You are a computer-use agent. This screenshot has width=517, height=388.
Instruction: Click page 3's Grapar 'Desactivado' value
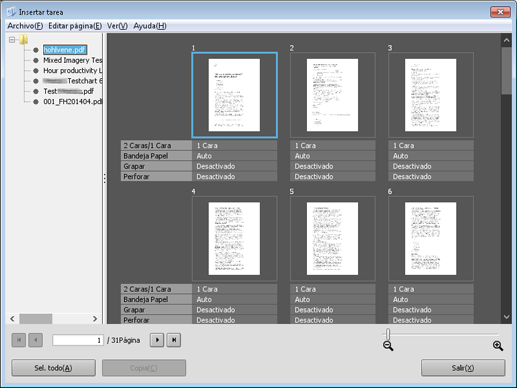(x=431, y=166)
